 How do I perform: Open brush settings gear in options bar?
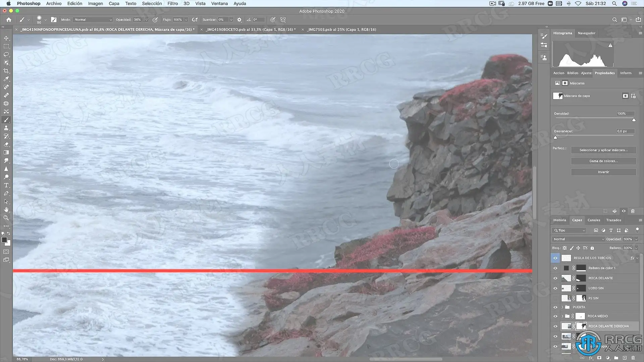(x=239, y=20)
